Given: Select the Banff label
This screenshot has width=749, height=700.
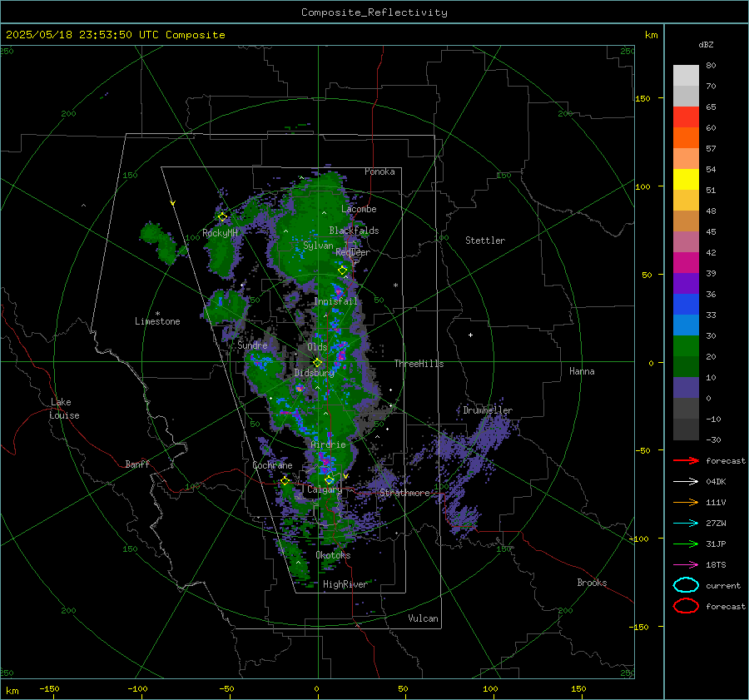Looking at the screenshot, I should tap(137, 464).
